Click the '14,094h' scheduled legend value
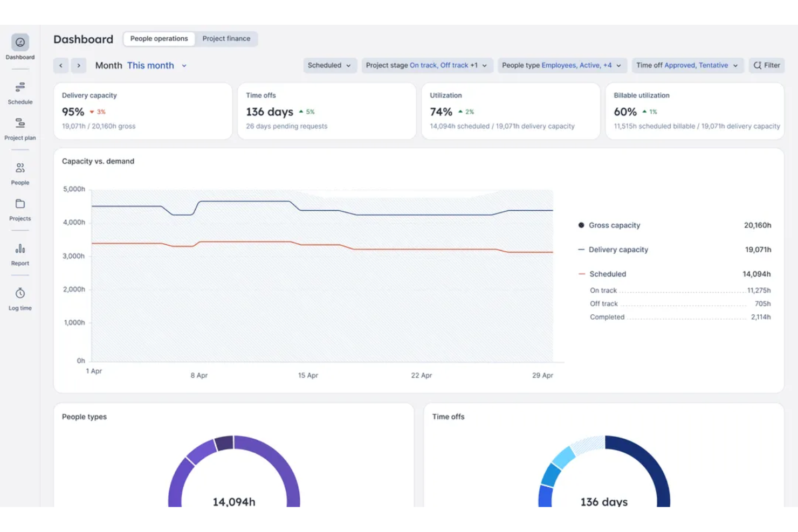This screenshot has width=798, height=532. (x=756, y=274)
